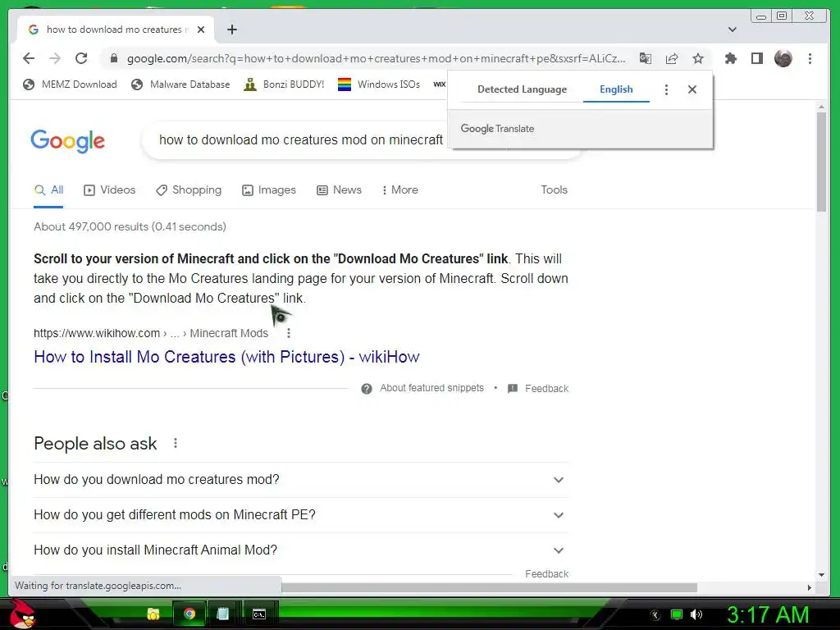This screenshot has width=840, height=630.
Task: Open search Tools
Action: tap(554, 190)
